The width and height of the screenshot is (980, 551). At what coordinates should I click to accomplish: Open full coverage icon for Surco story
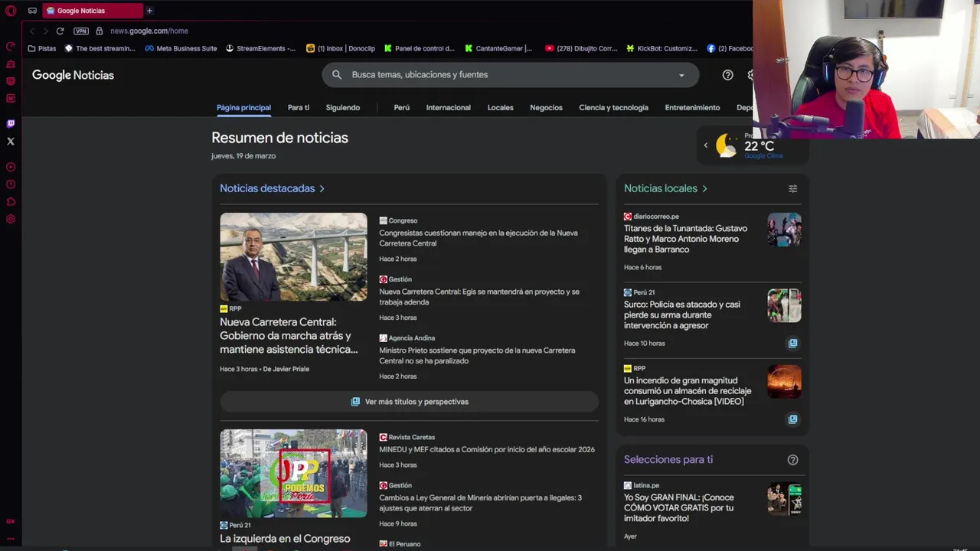(x=793, y=344)
